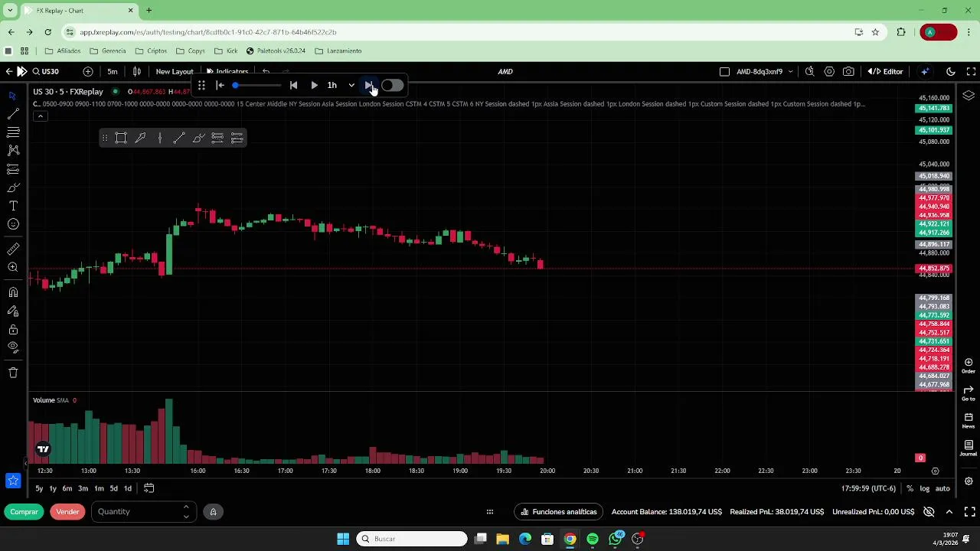Select the pattern drawing tool in sidebar

point(13,151)
